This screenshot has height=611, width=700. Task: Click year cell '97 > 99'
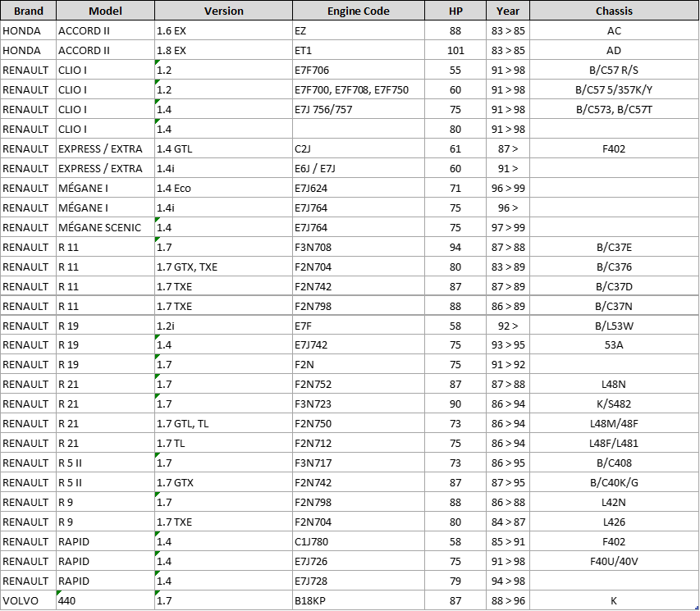click(x=508, y=227)
